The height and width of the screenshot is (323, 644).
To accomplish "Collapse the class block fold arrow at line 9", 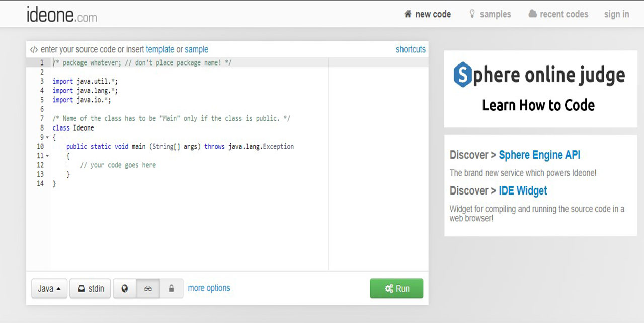I will [47, 137].
